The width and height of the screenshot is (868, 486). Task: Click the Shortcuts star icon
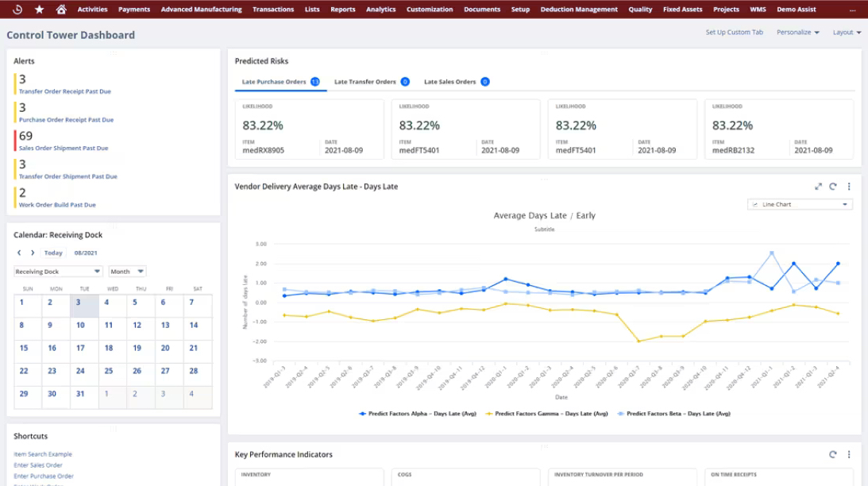[x=39, y=10]
